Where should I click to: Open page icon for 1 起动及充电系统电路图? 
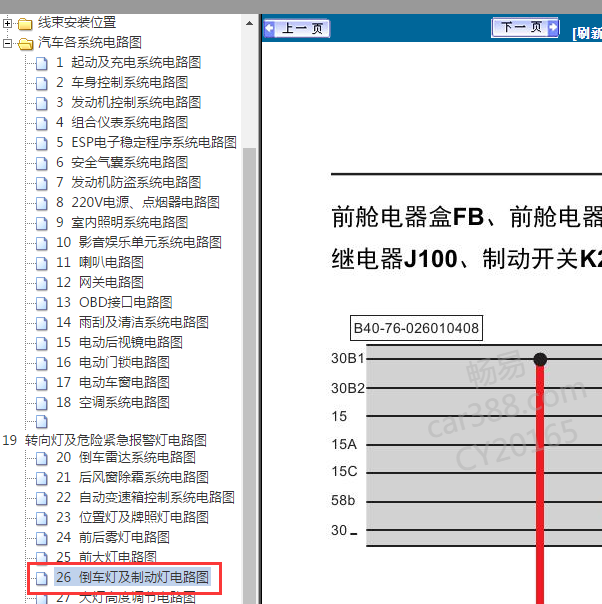click(x=42, y=63)
